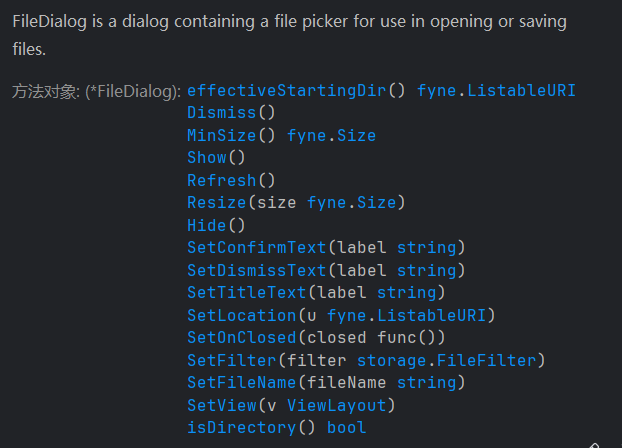The height and width of the screenshot is (448, 622).
Task: Select the SetTitleText method link
Action: click(x=246, y=293)
